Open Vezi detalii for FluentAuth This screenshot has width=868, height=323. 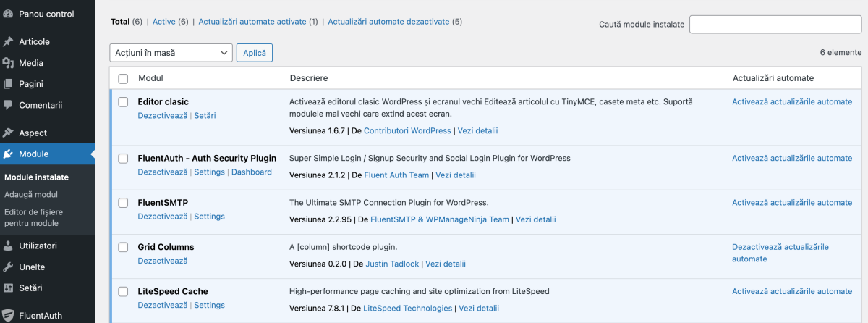tap(455, 175)
